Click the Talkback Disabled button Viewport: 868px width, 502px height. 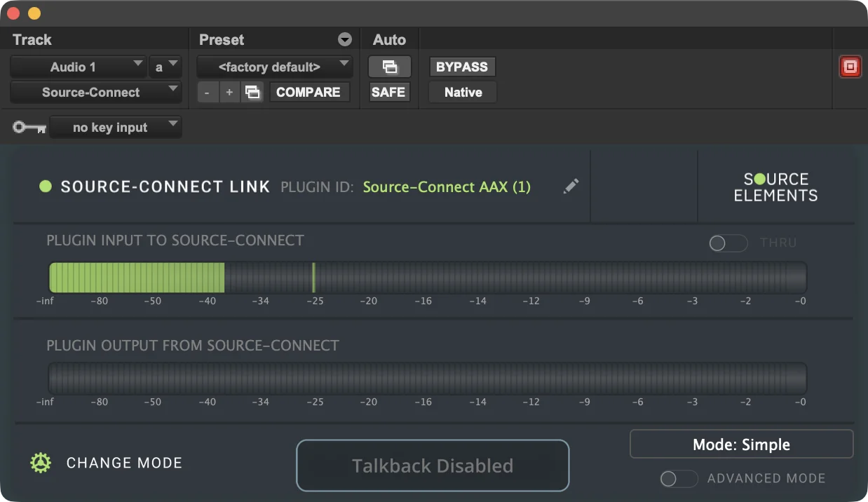coord(433,466)
